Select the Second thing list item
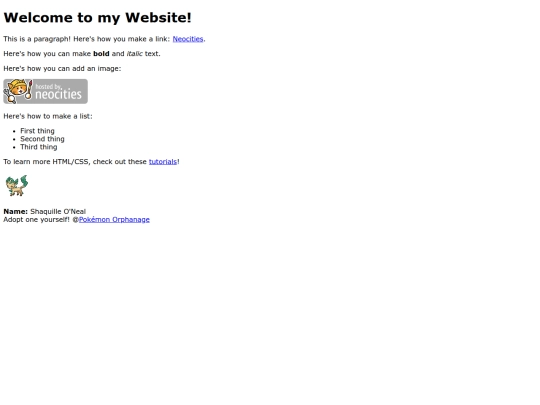This screenshot has height=405, width=540. pyautogui.click(x=42, y=139)
